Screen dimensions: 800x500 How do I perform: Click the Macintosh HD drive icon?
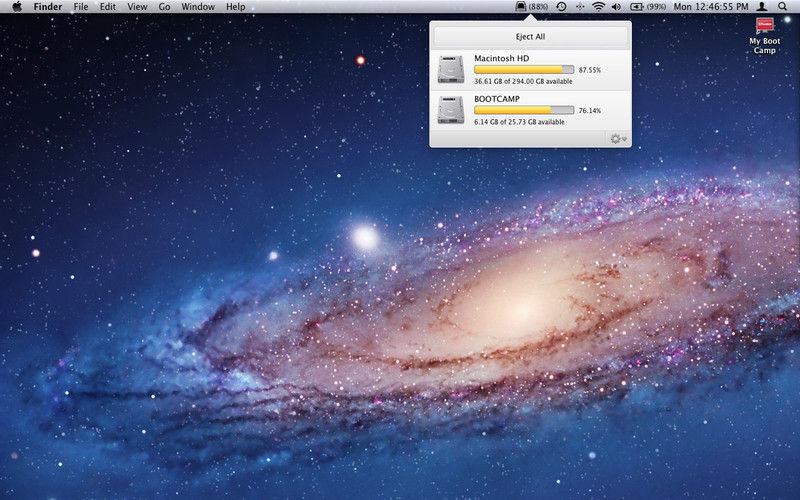pyautogui.click(x=451, y=69)
